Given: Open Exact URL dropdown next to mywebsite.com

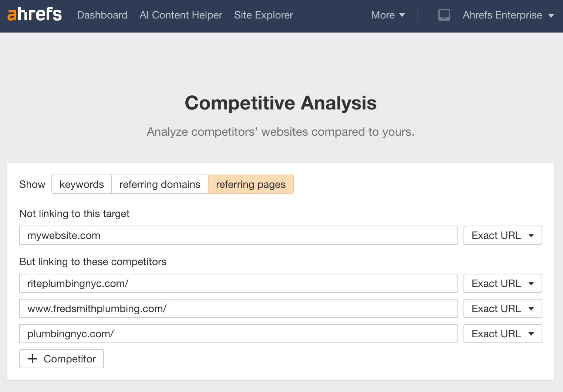Looking at the screenshot, I should coord(502,235).
